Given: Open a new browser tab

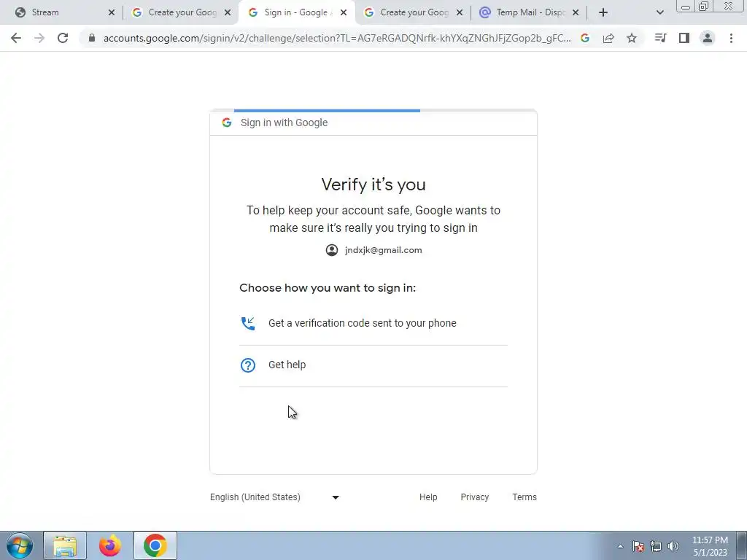Looking at the screenshot, I should point(603,12).
